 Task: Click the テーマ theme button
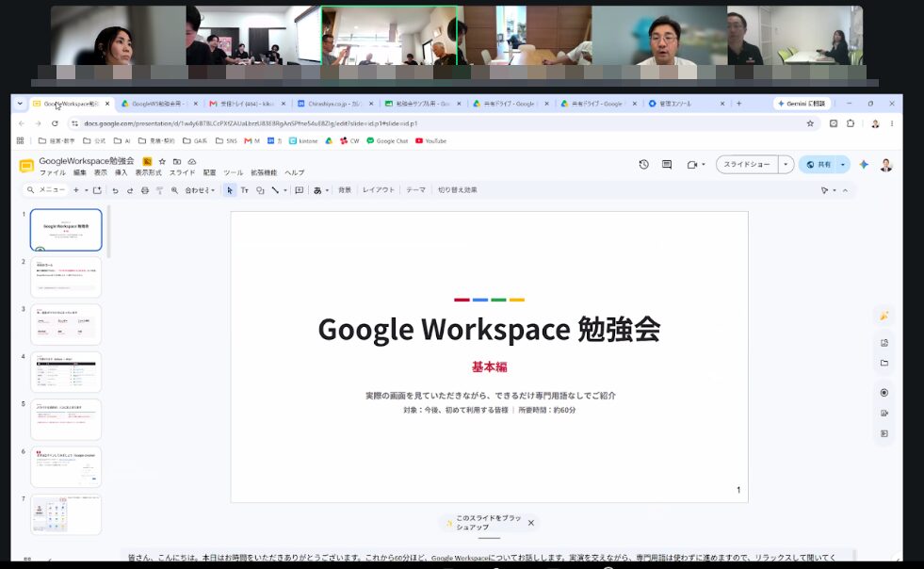(415, 190)
